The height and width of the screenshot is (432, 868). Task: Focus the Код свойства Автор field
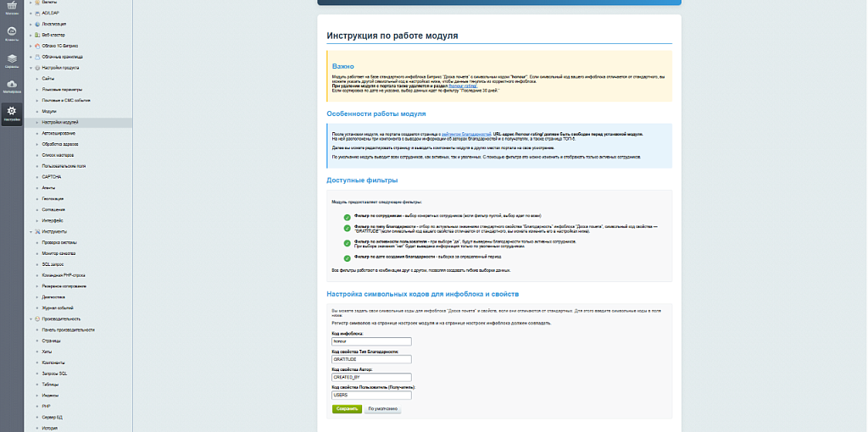tap(371, 377)
